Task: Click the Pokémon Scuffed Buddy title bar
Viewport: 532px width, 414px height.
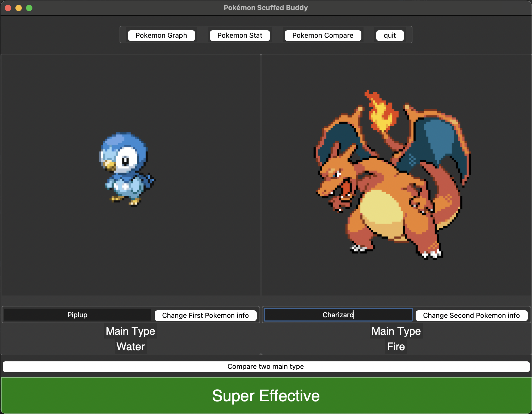Action: click(266, 8)
